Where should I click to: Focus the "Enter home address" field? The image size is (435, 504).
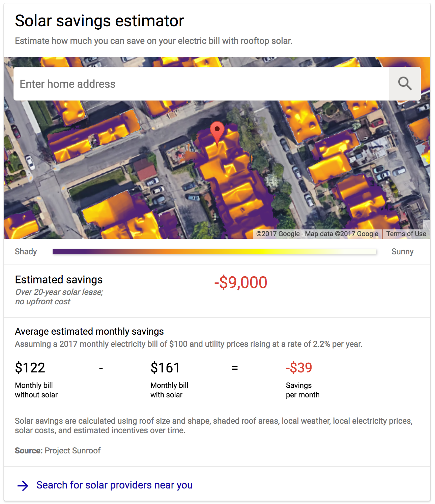click(x=201, y=84)
